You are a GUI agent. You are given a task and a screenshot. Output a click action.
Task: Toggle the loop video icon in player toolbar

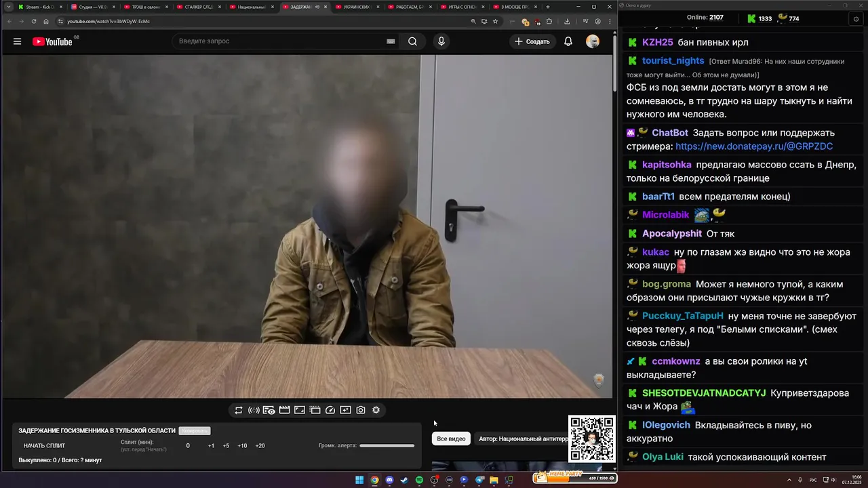(x=239, y=410)
